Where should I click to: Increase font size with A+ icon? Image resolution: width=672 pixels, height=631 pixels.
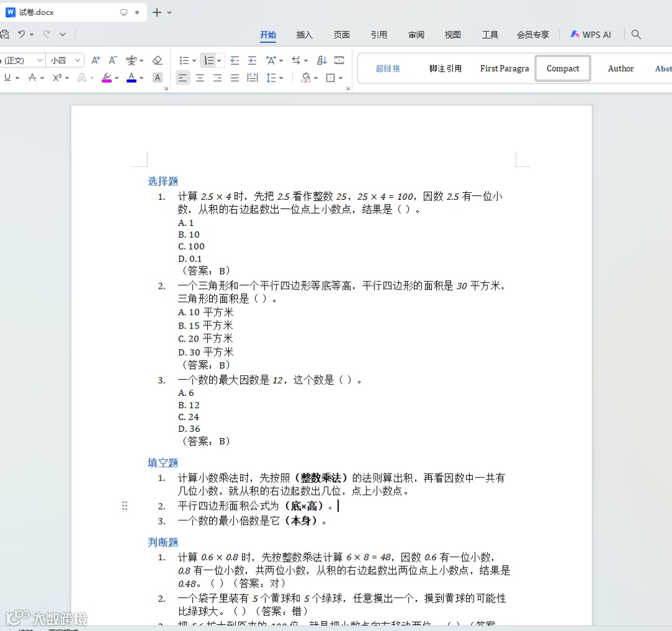[x=96, y=60]
